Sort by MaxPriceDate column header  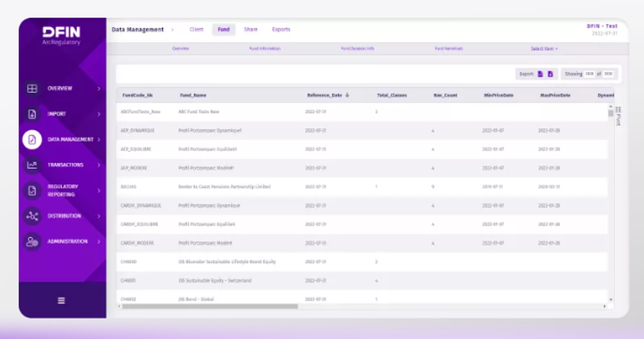click(x=555, y=95)
